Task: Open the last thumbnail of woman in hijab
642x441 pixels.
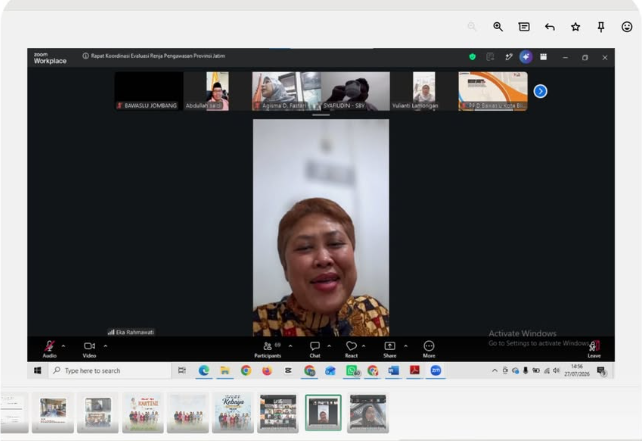Action: (368, 413)
